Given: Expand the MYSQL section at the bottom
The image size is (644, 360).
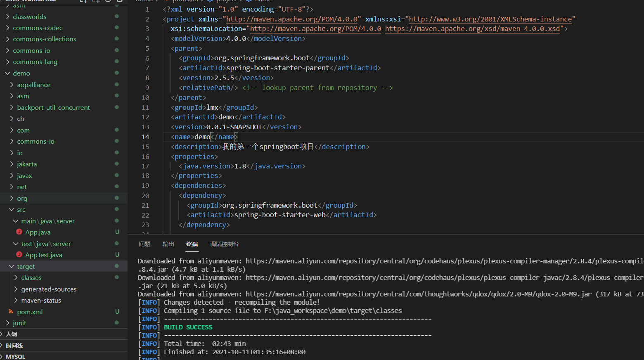Looking at the screenshot, I should (15, 356).
